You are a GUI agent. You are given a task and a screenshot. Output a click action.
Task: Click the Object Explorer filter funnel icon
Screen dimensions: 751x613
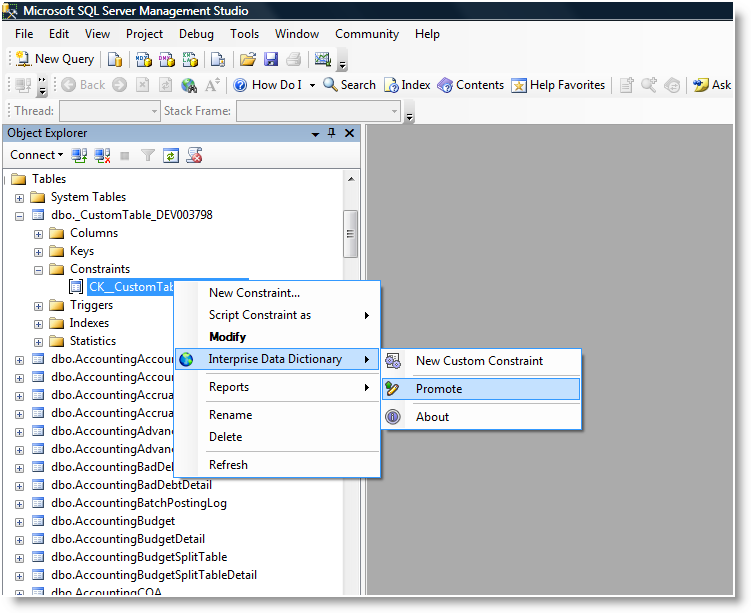point(148,155)
